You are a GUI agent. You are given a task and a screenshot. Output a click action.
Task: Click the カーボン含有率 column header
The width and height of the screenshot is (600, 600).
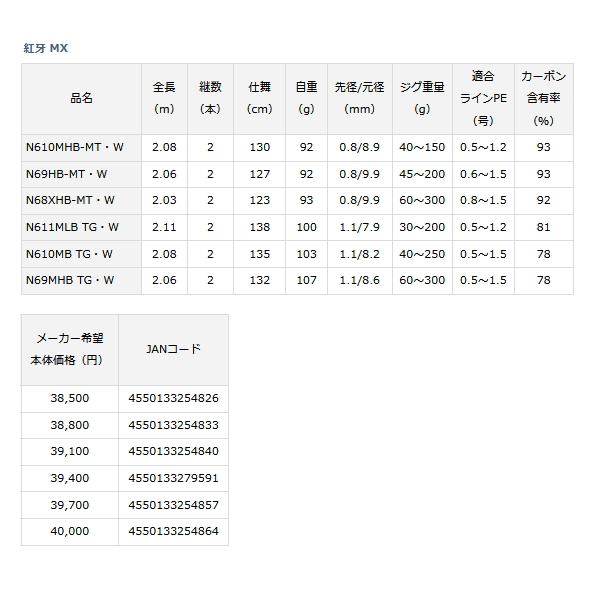pyautogui.click(x=544, y=99)
